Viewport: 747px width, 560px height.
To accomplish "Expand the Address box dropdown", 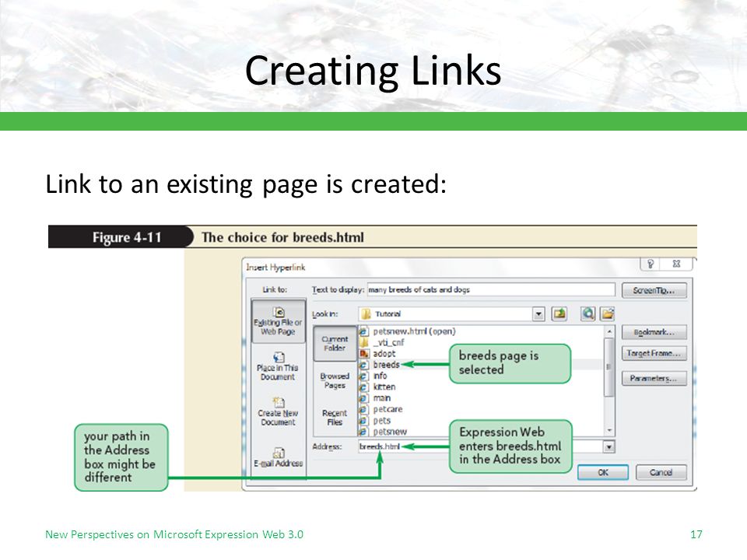I will pyautogui.click(x=608, y=446).
